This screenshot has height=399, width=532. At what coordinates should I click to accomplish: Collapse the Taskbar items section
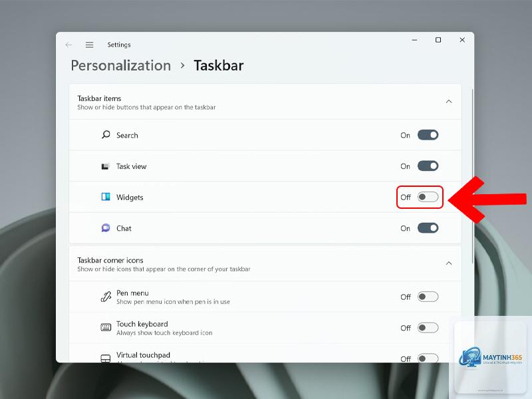(x=448, y=102)
